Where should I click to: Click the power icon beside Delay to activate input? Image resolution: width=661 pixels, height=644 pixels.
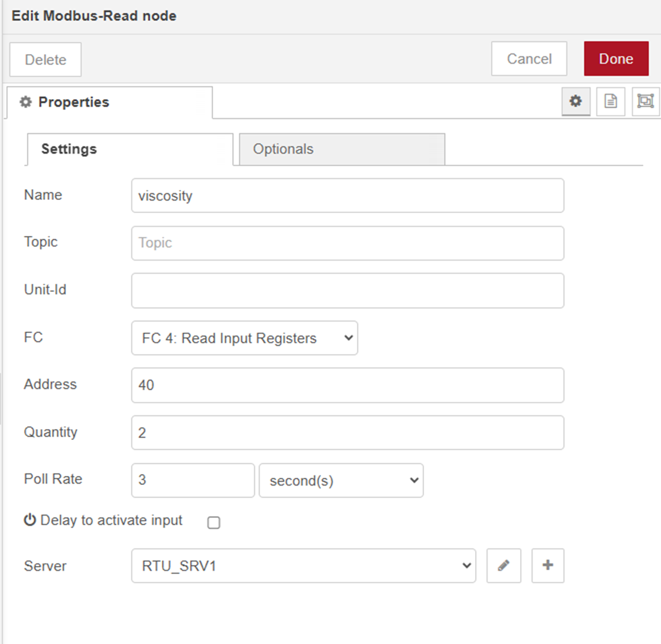point(29,520)
